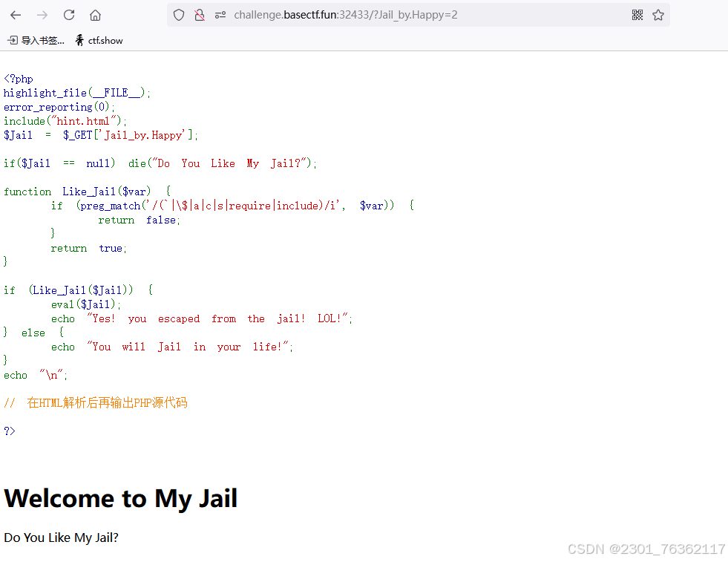Select the eval($Jail) line in the source
This screenshot has width=728, height=562.
(85, 304)
